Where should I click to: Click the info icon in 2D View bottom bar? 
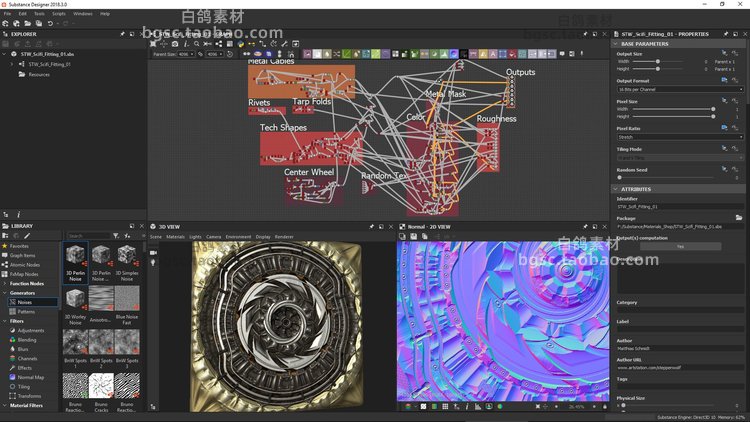[x=467, y=407]
